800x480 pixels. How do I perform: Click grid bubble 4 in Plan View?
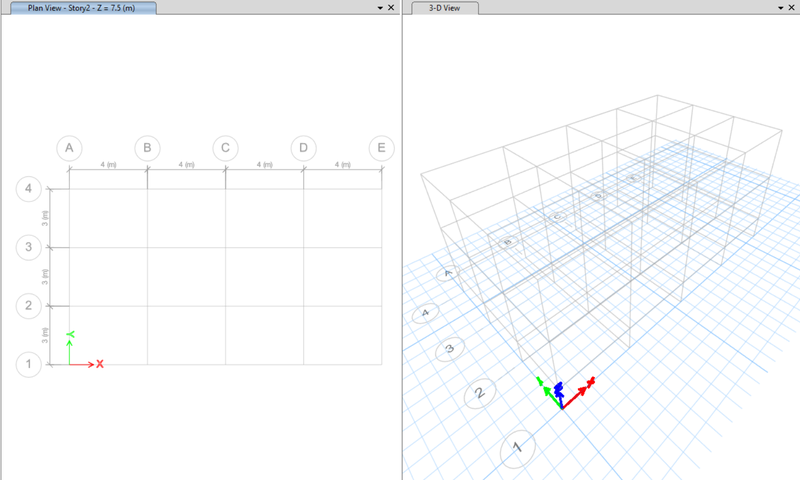29,189
